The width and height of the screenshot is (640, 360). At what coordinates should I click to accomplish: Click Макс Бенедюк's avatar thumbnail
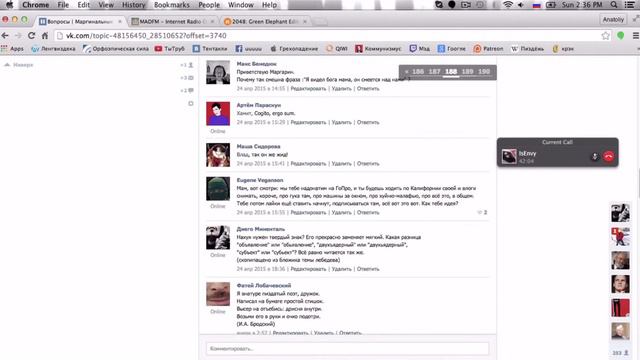coord(218,72)
